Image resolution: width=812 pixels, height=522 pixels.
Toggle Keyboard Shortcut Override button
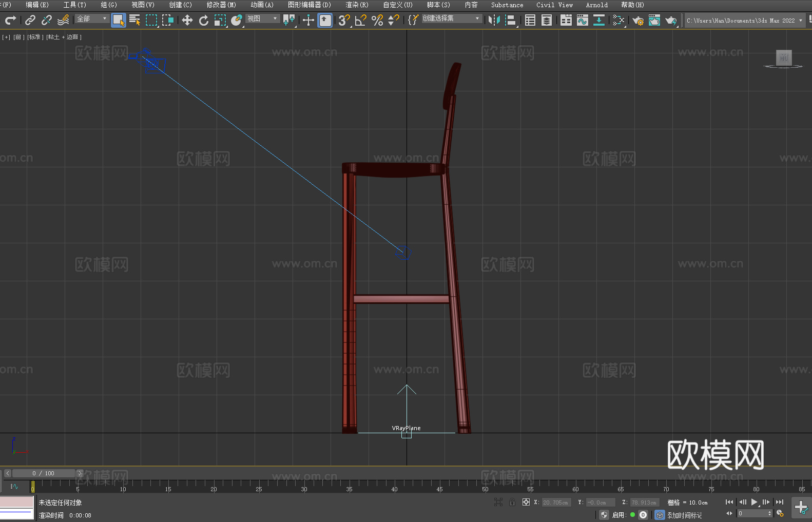tap(325, 20)
